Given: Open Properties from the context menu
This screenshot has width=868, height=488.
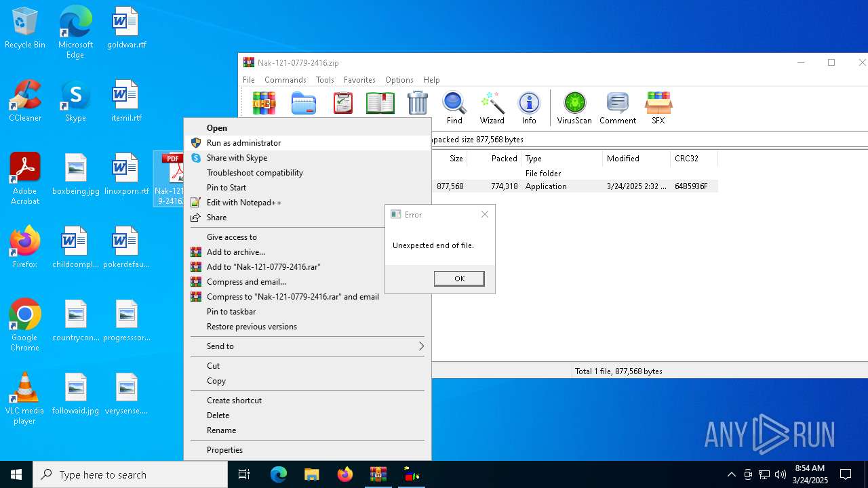Looking at the screenshot, I should point(307,450).
